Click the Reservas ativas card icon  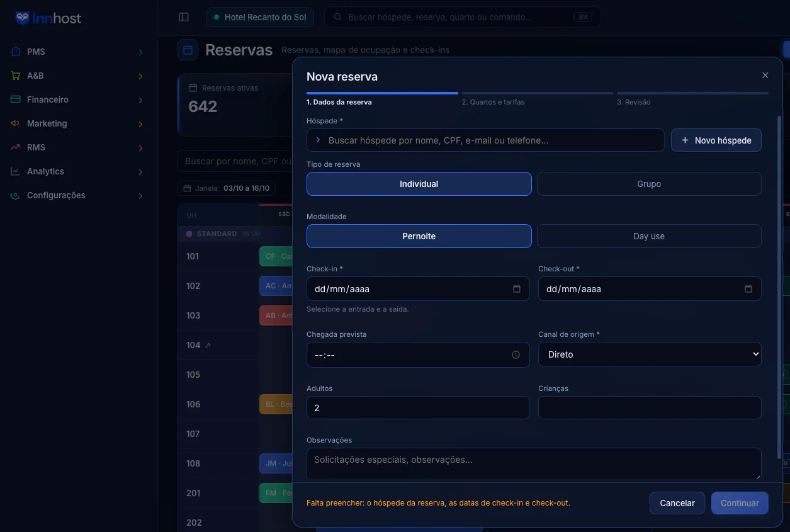click(193, 88)
